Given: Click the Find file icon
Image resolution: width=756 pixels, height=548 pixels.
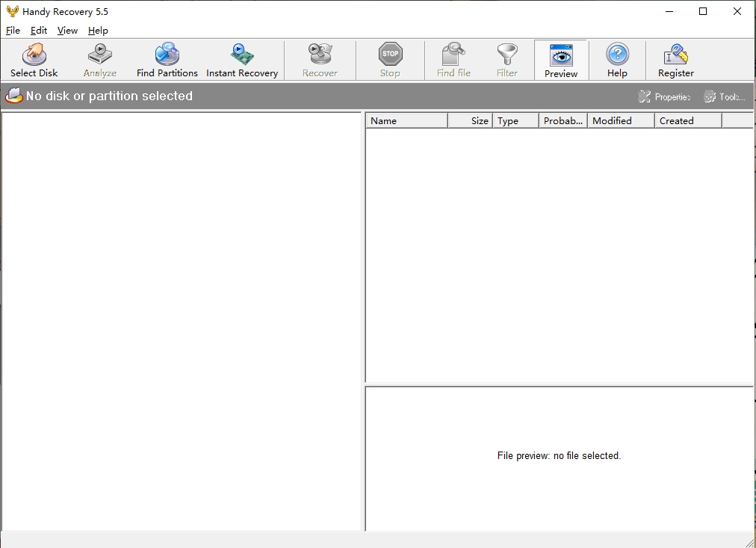Looking at the screenshot, I should pos(453,60).
